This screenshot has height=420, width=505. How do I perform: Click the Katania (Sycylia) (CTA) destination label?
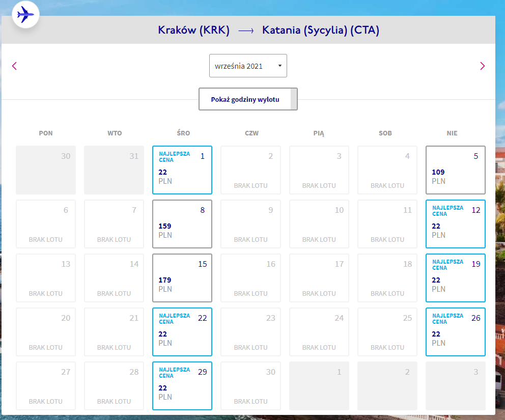320,30
